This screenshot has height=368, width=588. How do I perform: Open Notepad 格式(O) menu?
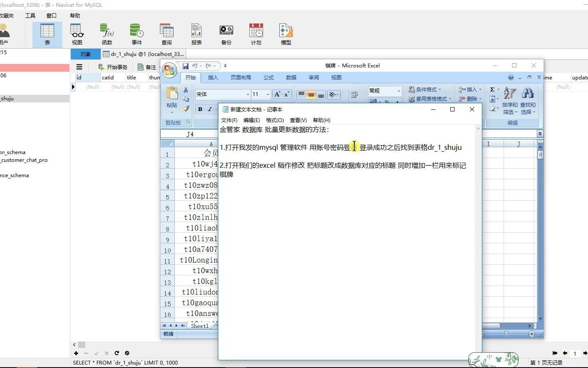(x=275, y=120)
